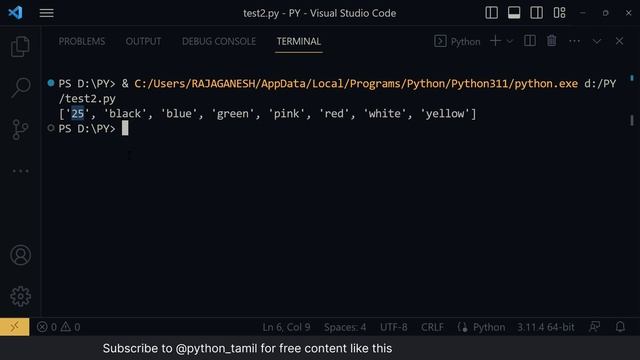Viewport: 640px width, 360px height.
Task: Open a remote window from status bar
Action: click(15, 327)
